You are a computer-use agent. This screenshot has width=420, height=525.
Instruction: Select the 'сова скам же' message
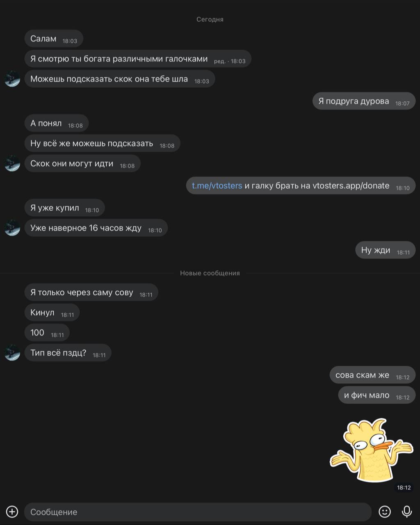coord(372,375)
